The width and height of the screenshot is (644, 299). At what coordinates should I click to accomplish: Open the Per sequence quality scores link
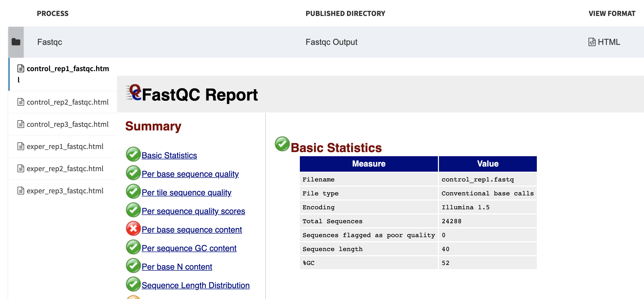coord(193,211)
